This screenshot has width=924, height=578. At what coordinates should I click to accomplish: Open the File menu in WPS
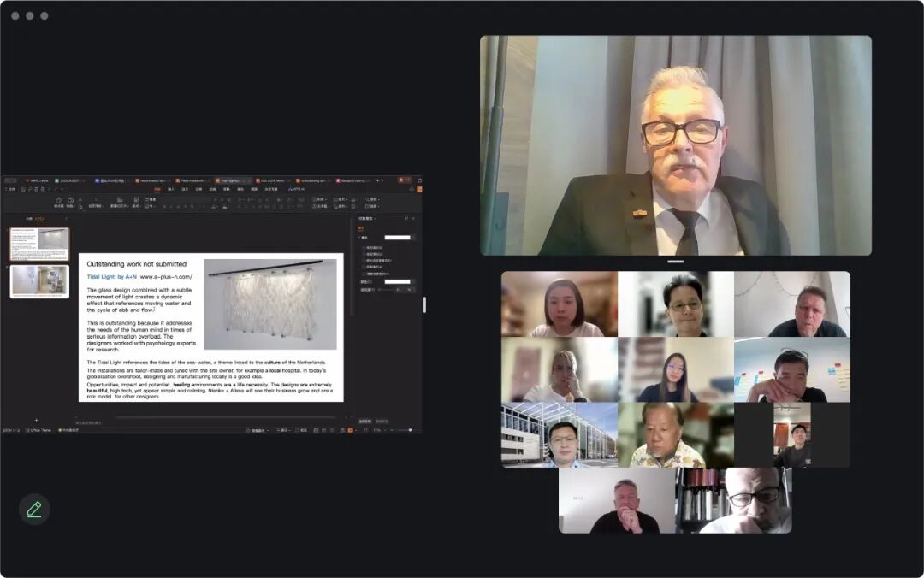click(10, 189)
